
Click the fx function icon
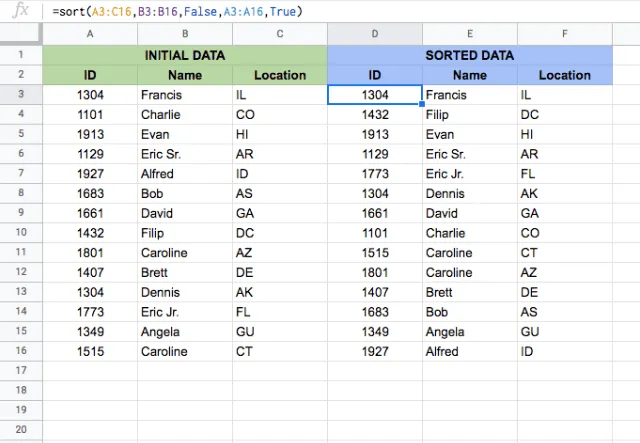tap(20, 10)
